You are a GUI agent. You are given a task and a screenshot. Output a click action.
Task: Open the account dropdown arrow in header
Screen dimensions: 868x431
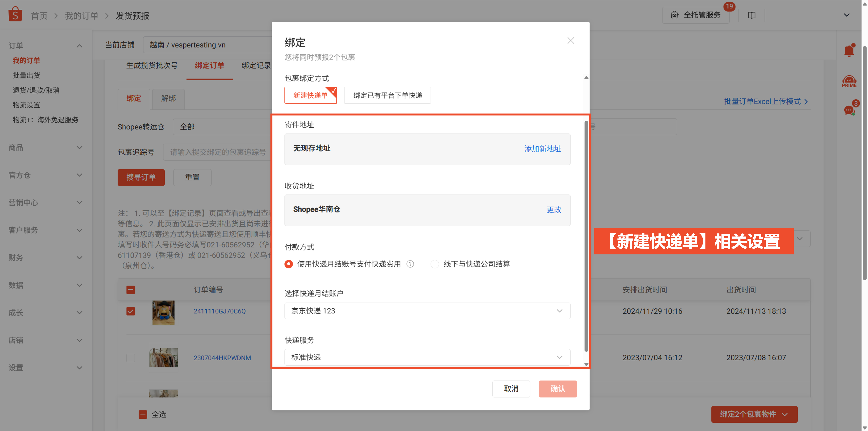pos(846,15)
